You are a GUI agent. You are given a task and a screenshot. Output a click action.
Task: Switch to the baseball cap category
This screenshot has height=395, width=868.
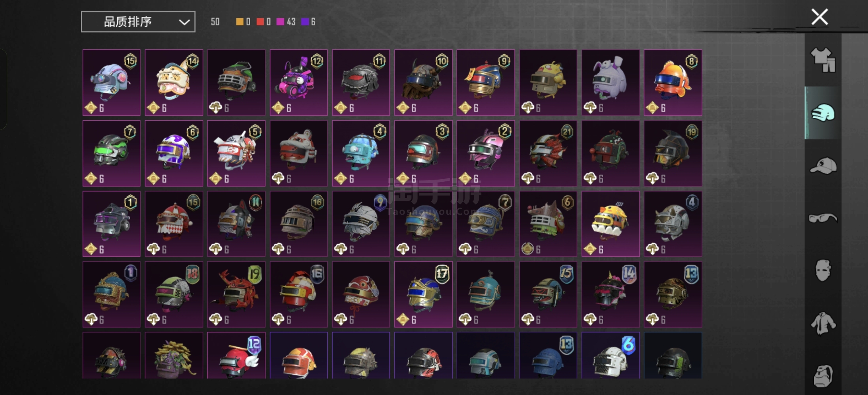823,166
